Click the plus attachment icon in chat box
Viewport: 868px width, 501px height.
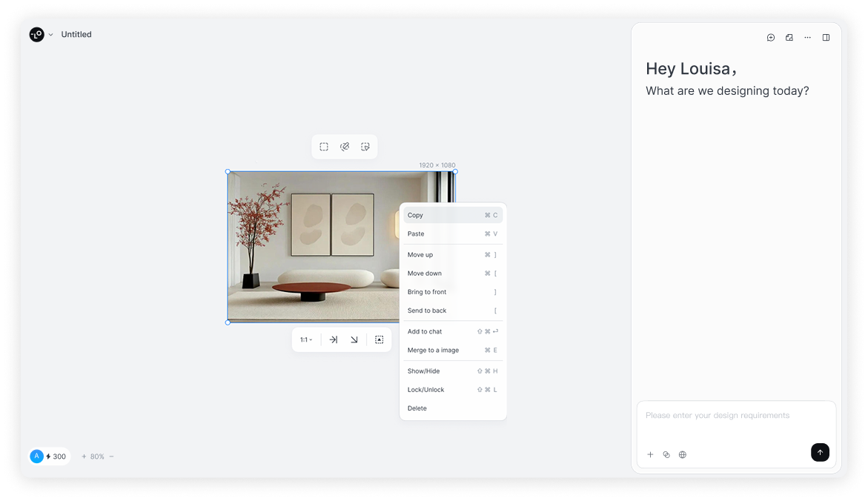click(x=651, y=454)
